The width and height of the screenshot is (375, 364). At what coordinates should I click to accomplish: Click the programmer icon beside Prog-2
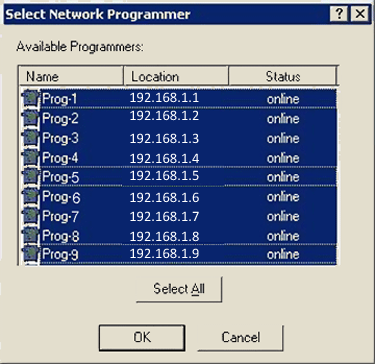pyautogui.click(x=31, y=118)
